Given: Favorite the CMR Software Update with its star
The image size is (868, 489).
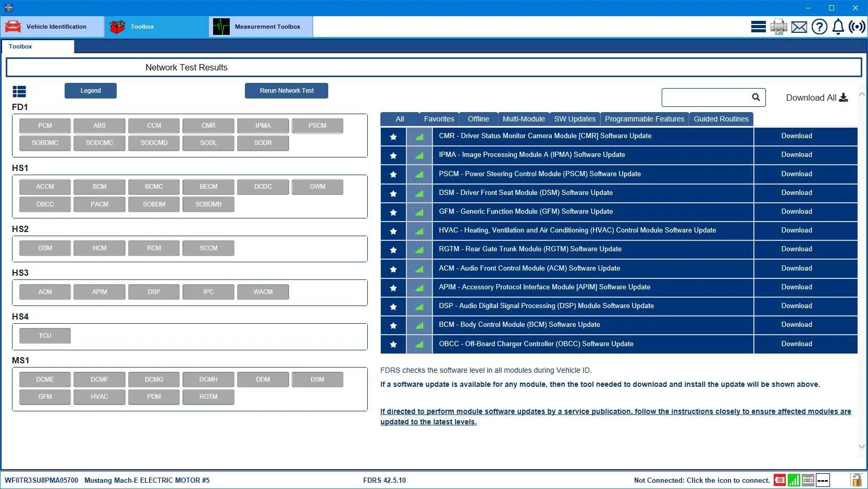Looking at the screenshot, I should [x=393, y=137].
